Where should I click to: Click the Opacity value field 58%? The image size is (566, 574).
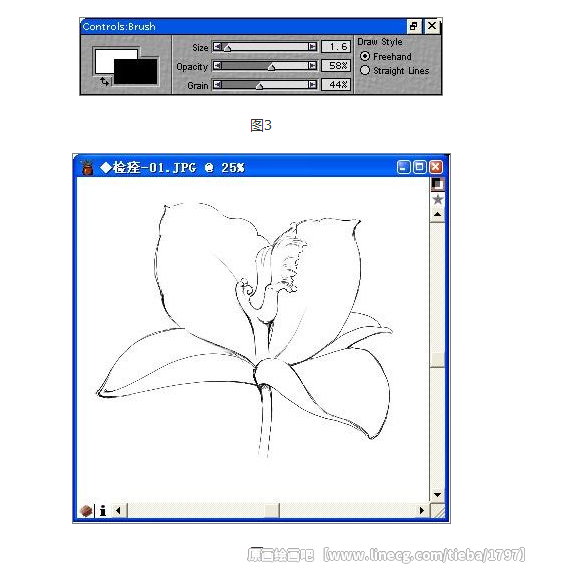click(336, 66)
